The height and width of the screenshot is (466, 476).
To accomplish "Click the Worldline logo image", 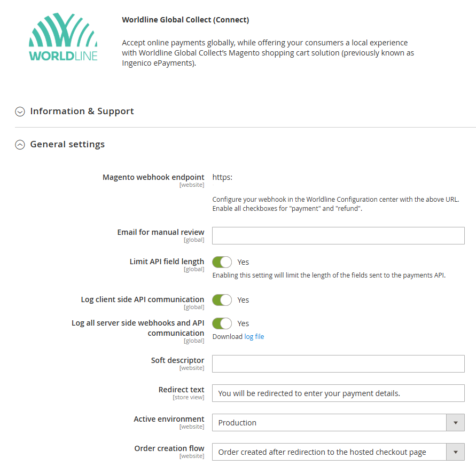I will (x=63, y=36).
